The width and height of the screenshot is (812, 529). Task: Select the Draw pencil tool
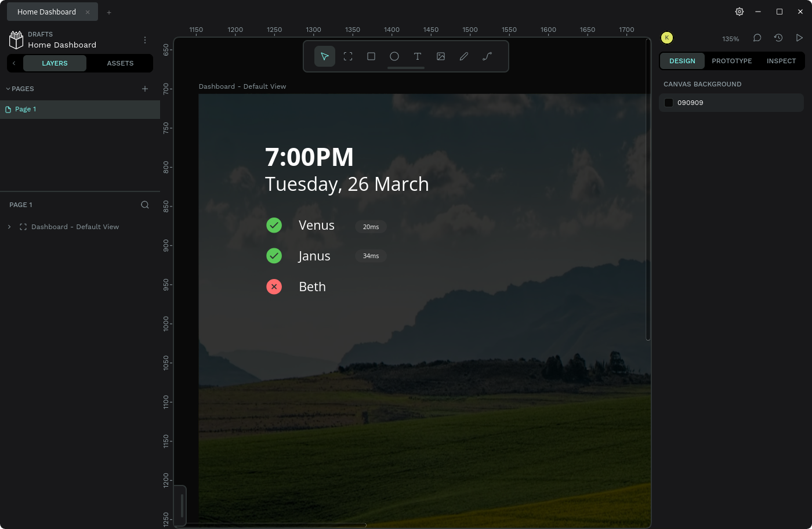(x=464, y=56)
